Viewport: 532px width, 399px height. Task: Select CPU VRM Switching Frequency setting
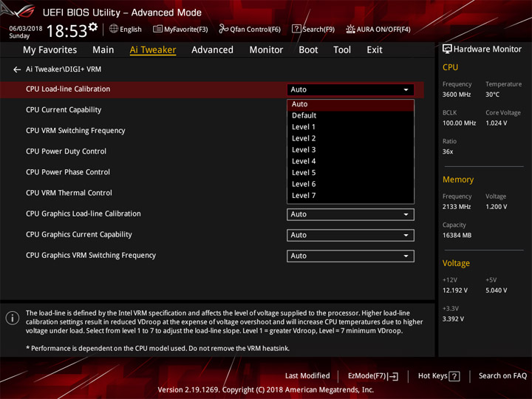pos(75,131)
